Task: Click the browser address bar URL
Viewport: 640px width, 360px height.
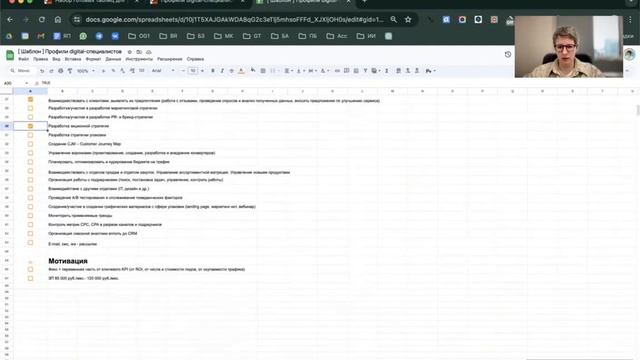Action: click(x=234, y=20)
